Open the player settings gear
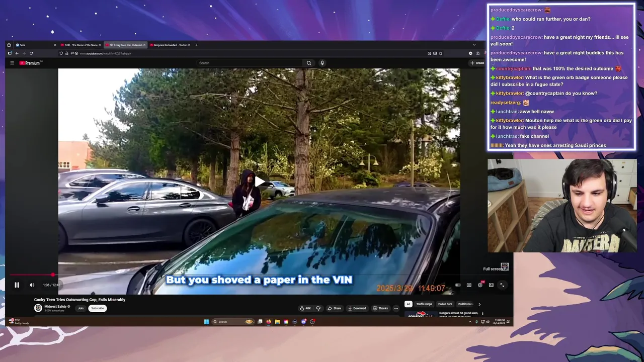Screen dimensions: 644x362 480,285
